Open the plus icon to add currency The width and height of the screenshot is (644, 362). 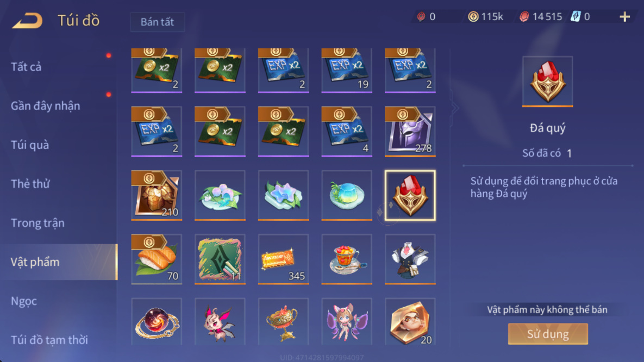624,16
